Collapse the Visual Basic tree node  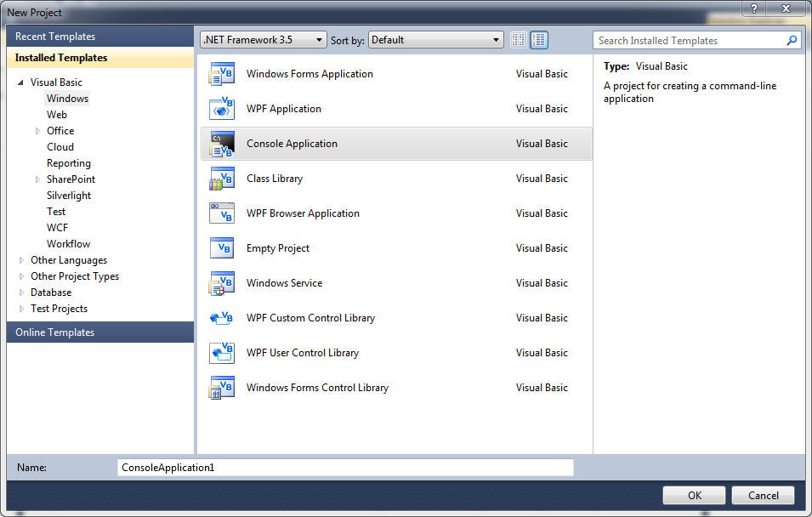(20, 82)
